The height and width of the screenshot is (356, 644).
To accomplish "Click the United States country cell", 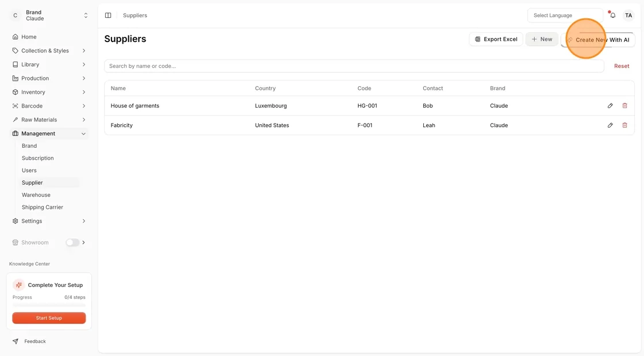I will point(272,125).
